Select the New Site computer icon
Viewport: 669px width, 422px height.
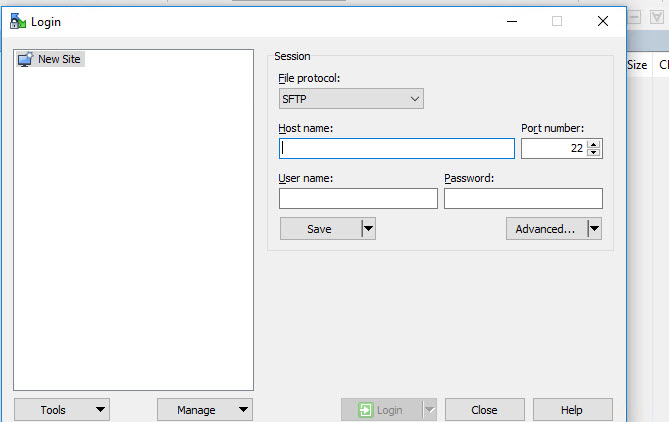click(26, 59)
